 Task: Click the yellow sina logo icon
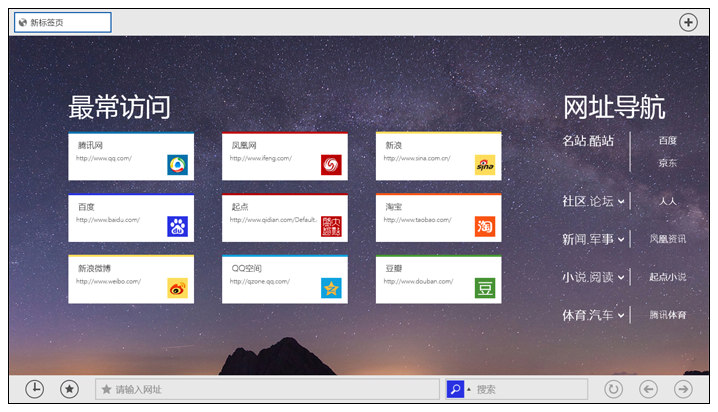coord(485,165)
